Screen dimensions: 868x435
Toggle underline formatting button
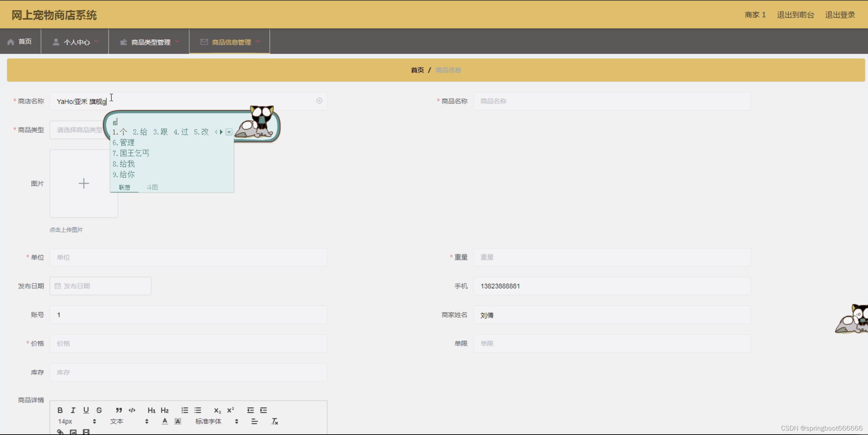point(86,410)
